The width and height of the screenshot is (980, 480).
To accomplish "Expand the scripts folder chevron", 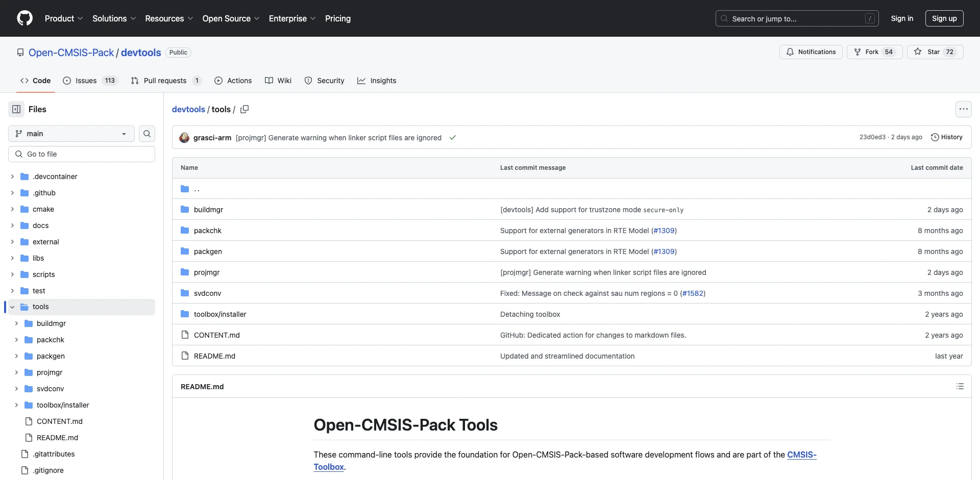I will point(12,274).
